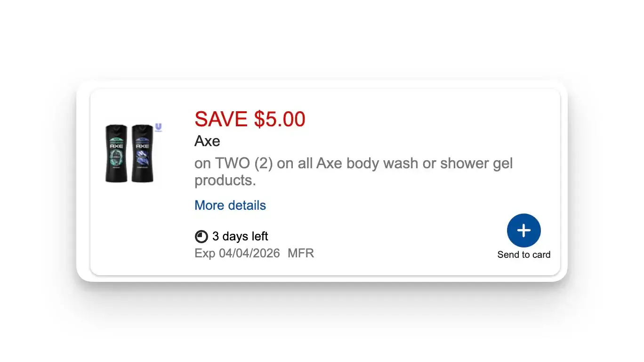Viewport: 644px width, 362px height.
Task: Click the SAVE word in red heading
Action: click(221, 119)
